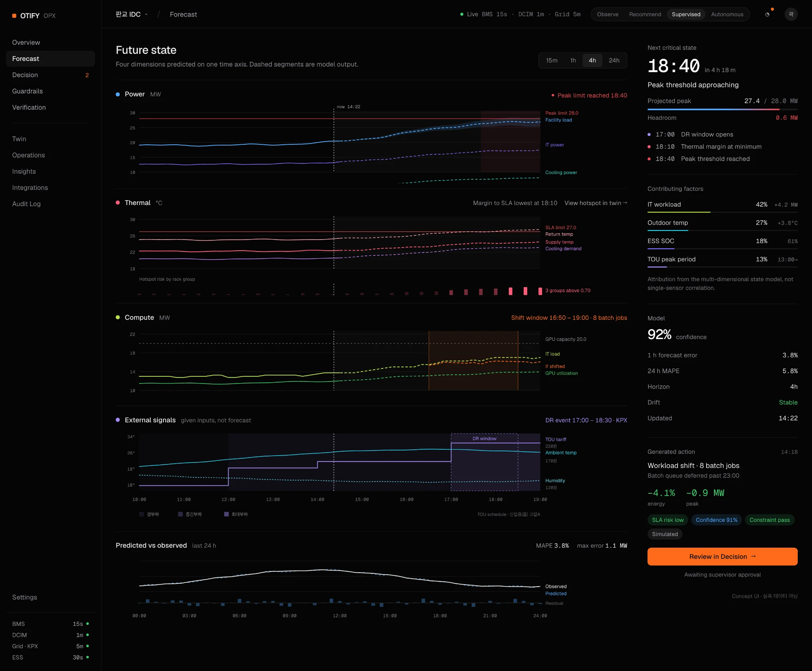The width and height of the screenshot is (812, 671).
Task: Click the red Thermal section dot
Action: (x=118, y=203)
